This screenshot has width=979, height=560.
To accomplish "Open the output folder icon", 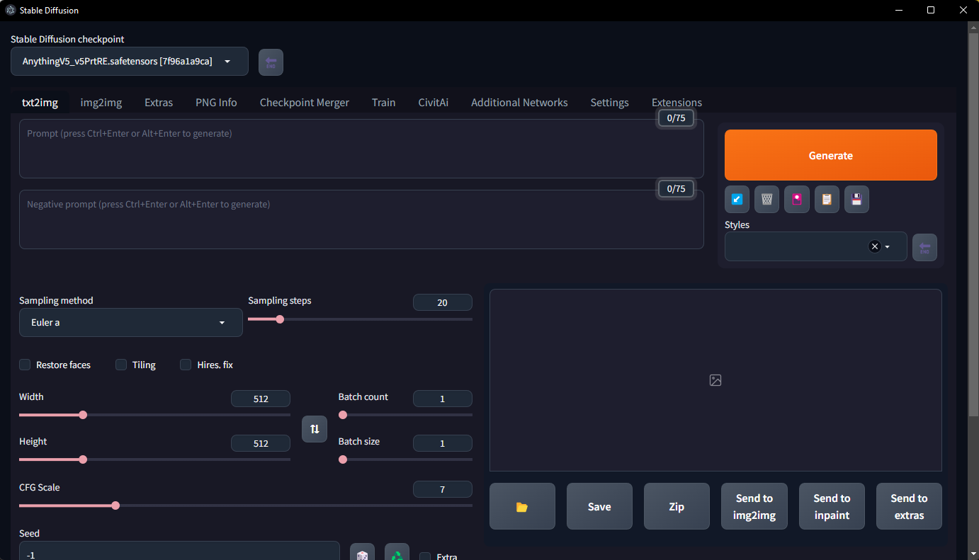I will [522, 506].
